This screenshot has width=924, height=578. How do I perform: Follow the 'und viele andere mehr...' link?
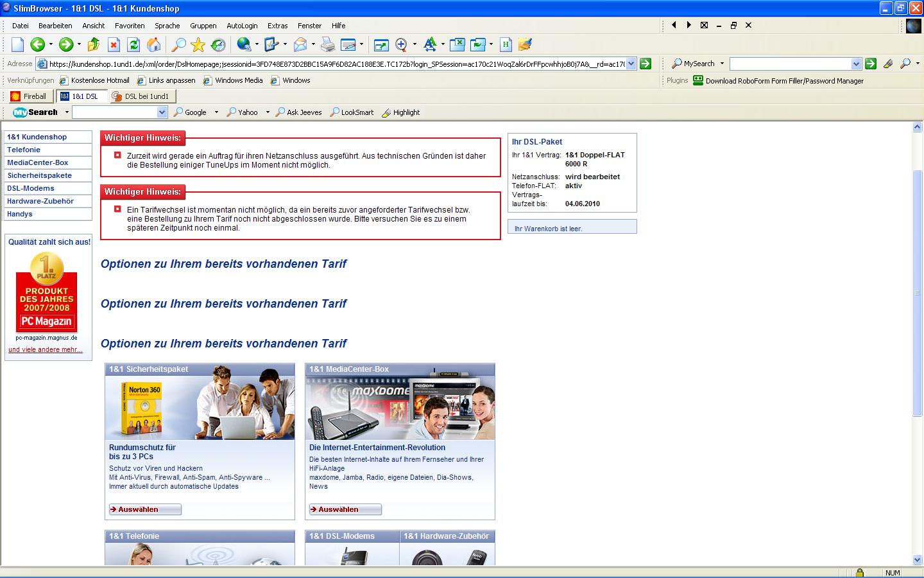[x=46, y=350]
